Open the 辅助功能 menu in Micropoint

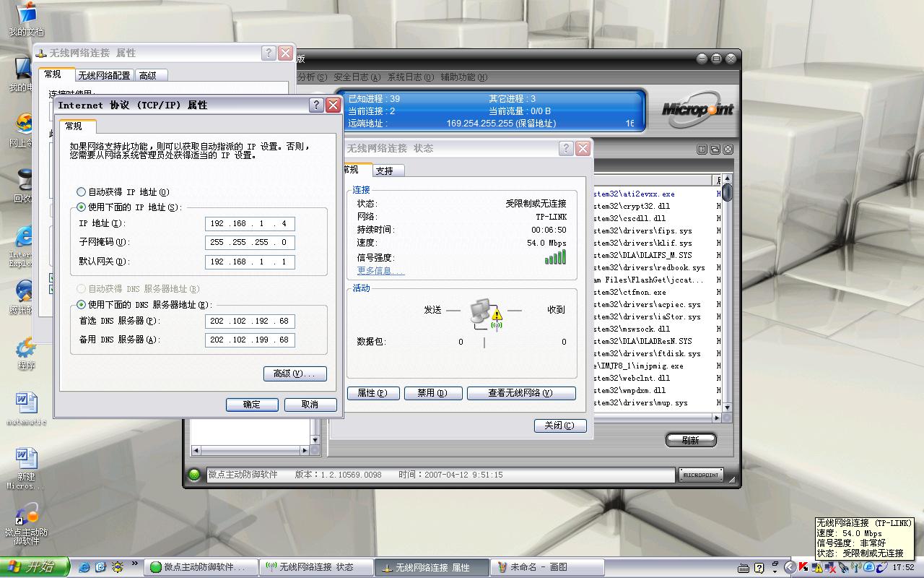(463, 77)
